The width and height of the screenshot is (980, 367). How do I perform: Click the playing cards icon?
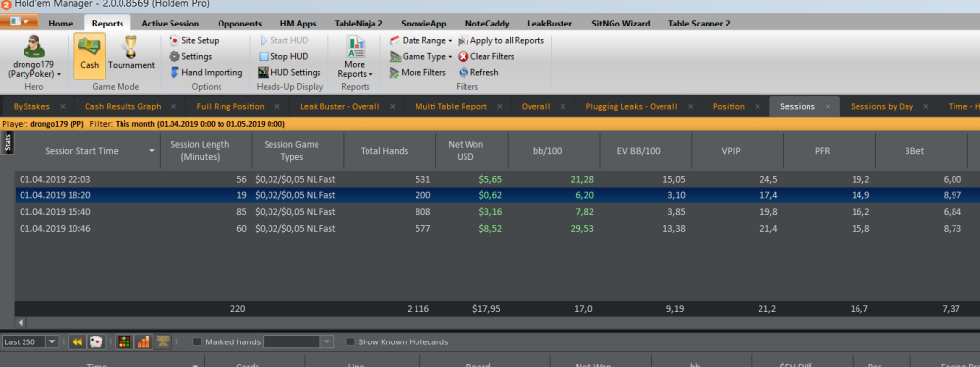(x=96, y=341)
